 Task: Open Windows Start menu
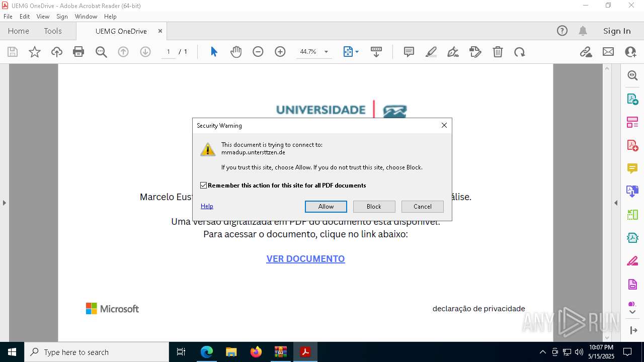click(x=12, y=352)
